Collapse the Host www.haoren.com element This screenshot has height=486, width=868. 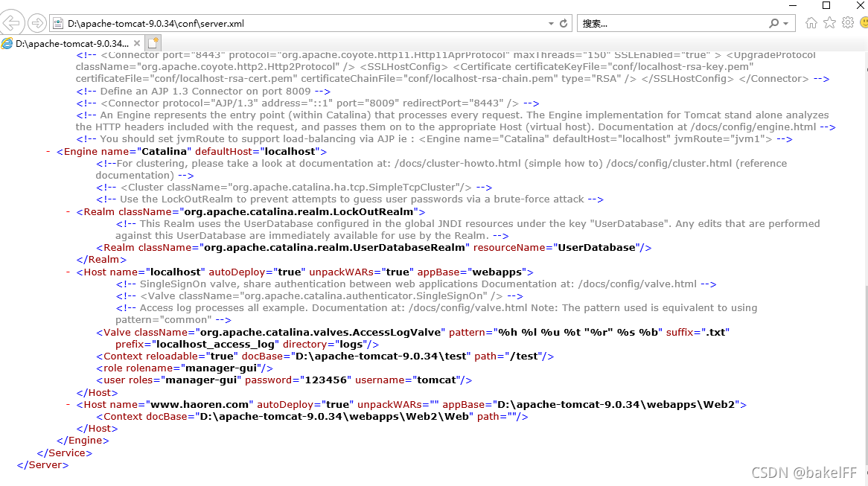pyautogui.click(x=68, y=405)
